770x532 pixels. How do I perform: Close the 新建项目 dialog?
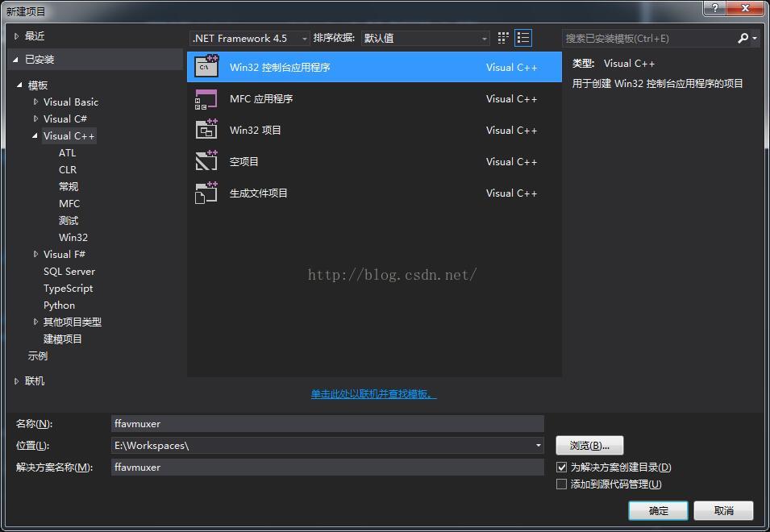(745, 8)
